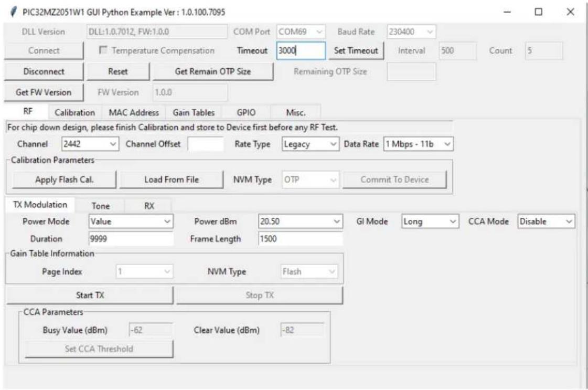Click the Clear Value (dBm) field
This screenshot has height=390, width=588.
click(x=302, y=330)
